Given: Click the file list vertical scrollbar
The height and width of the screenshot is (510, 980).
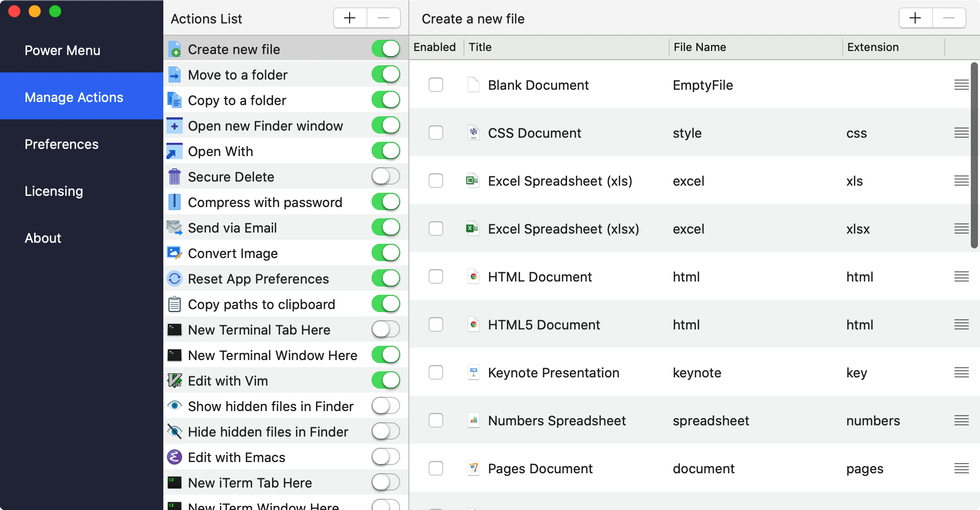Looking at the screenshot, I should click(974, 156).
